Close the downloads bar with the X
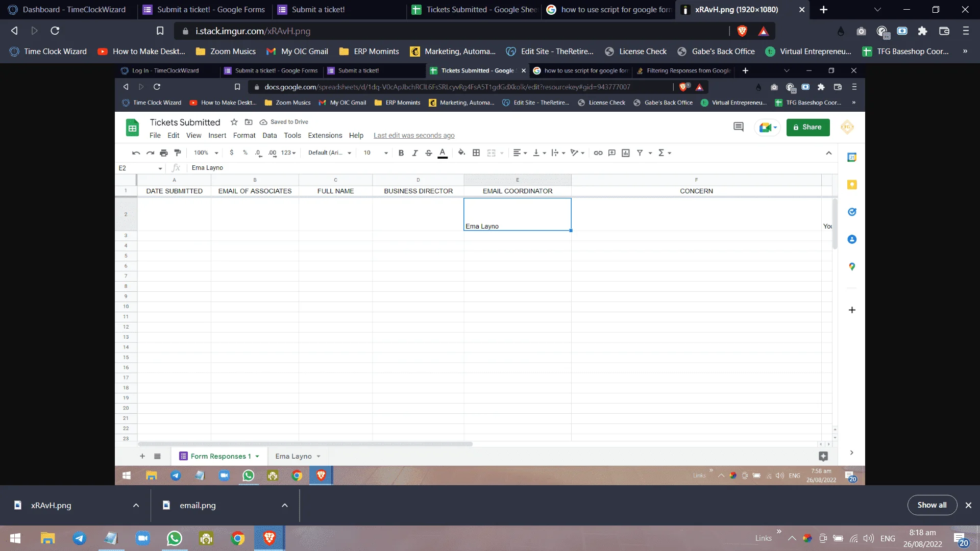 968,506
